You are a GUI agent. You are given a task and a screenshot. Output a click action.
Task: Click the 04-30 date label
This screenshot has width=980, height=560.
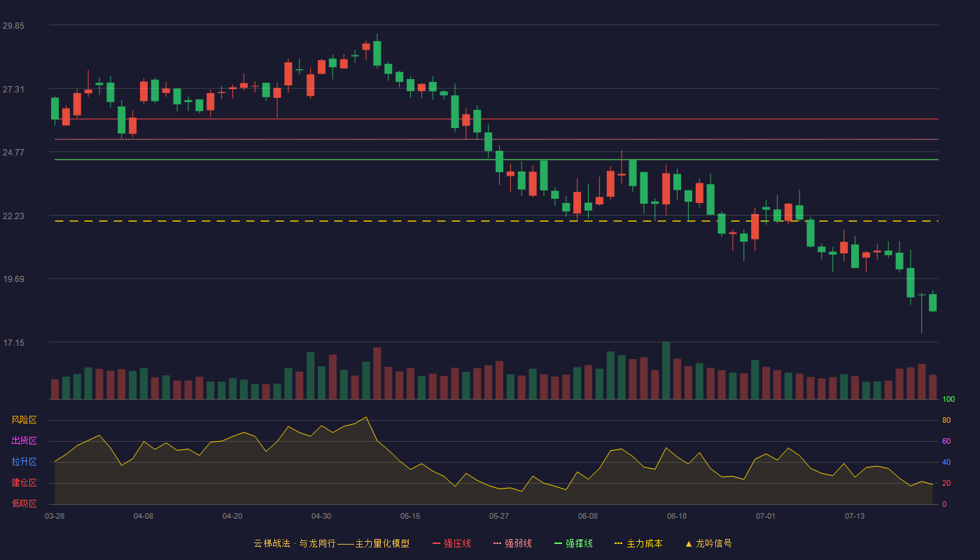321,516
